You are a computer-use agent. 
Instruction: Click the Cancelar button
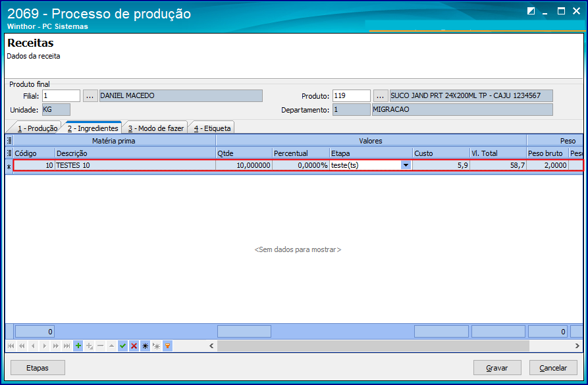[x=553, y=368]
